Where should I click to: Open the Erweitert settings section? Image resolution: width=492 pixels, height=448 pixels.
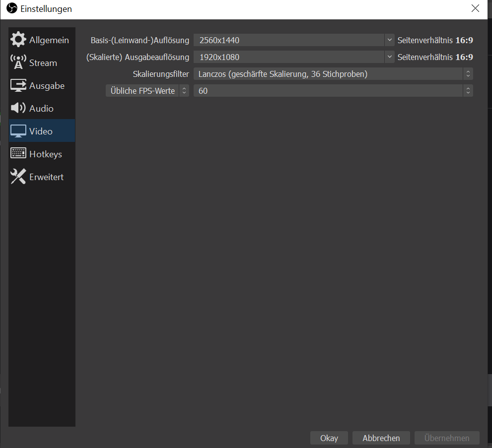click(x=46, y=177)
